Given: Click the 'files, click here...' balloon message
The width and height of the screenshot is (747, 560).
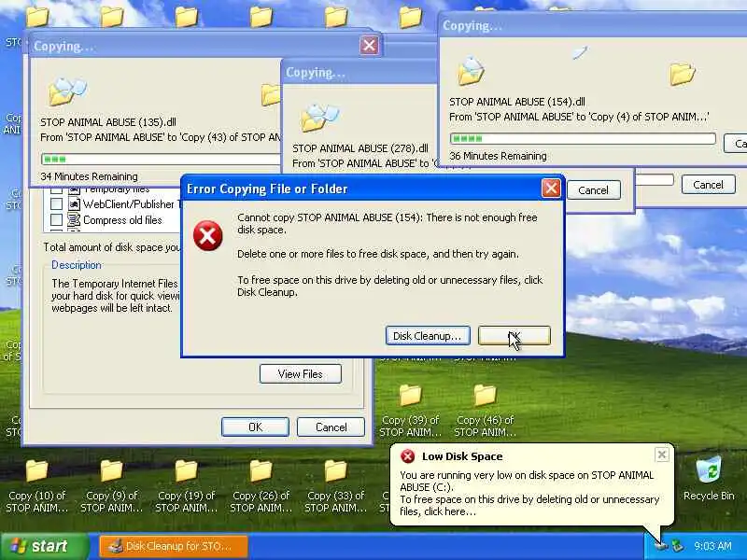Looking at the screenshot, I should pyautogui.click(x=437, y=511).
